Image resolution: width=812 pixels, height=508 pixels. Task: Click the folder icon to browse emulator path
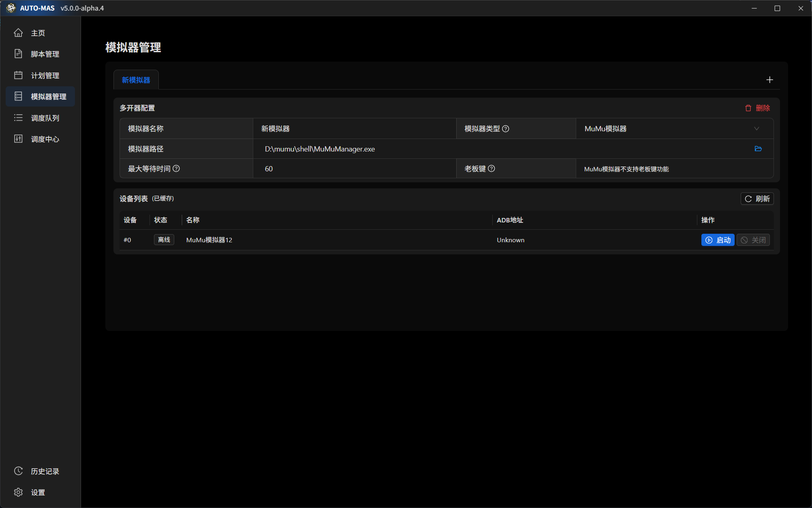[759, 149]
